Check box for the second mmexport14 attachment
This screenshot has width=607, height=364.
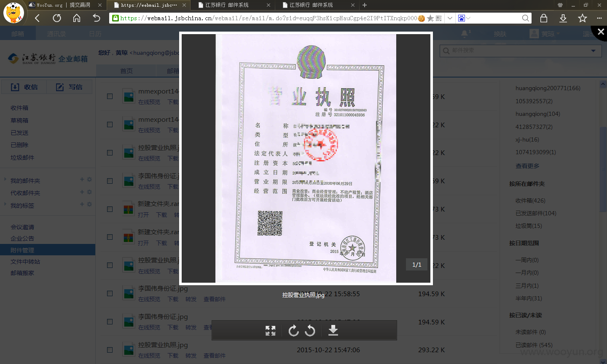[110, 124]
